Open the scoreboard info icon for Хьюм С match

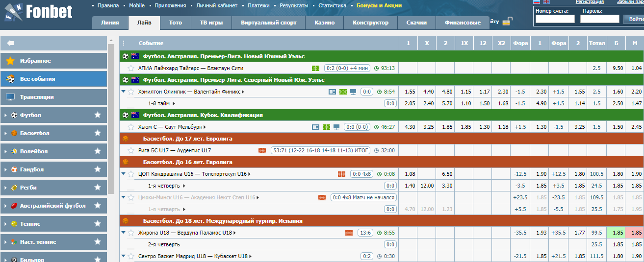(315, 127)
